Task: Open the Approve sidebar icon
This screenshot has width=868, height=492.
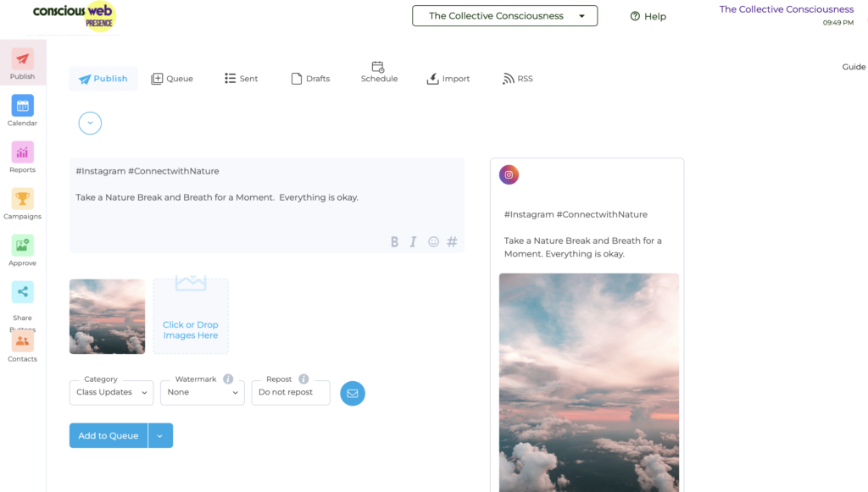Action: click(22, 246)
